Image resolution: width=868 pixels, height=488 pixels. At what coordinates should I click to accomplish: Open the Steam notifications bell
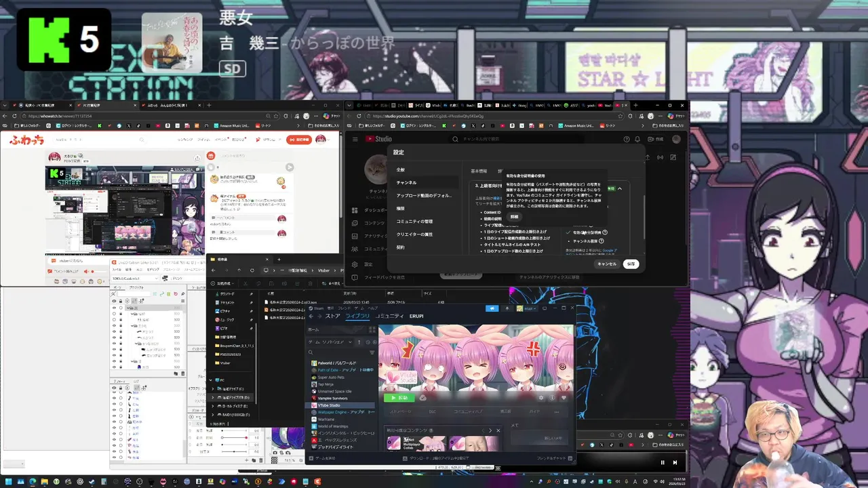(507, 308)
